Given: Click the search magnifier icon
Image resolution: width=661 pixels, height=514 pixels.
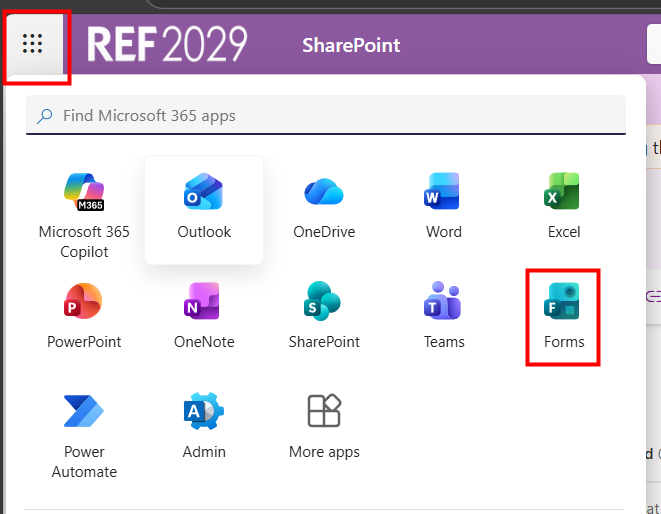Looking at the screenshot, I should pos(44,116).
